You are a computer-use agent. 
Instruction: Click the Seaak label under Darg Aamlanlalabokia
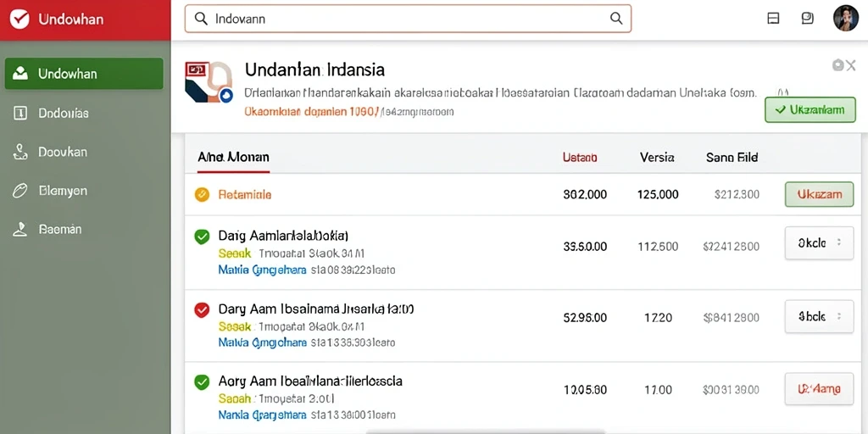234,253
